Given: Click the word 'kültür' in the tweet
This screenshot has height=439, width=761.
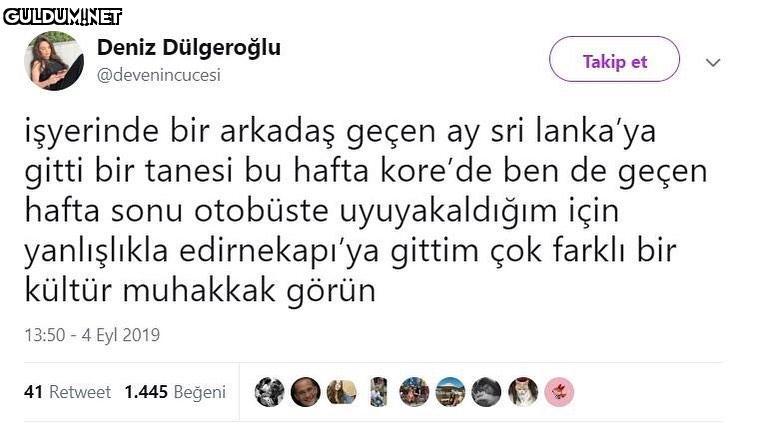Looking at the screenshot, I should click(68, 291).
